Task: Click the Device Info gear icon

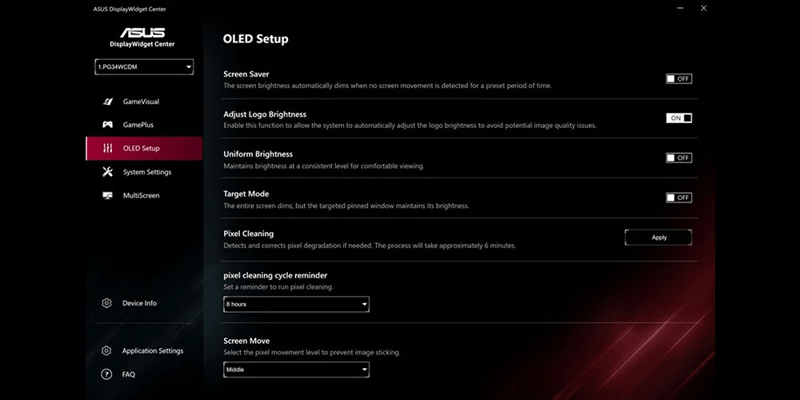Action: (106, 303)
